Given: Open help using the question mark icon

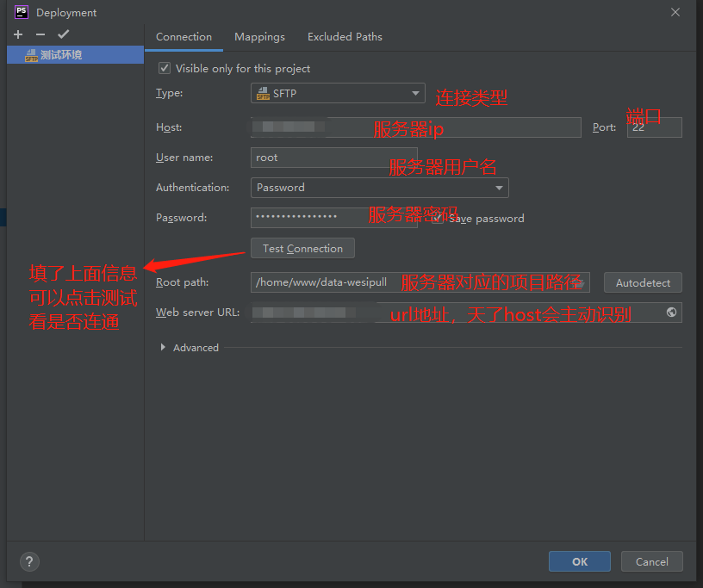Looking at the screenshot, I should [28, 561].
